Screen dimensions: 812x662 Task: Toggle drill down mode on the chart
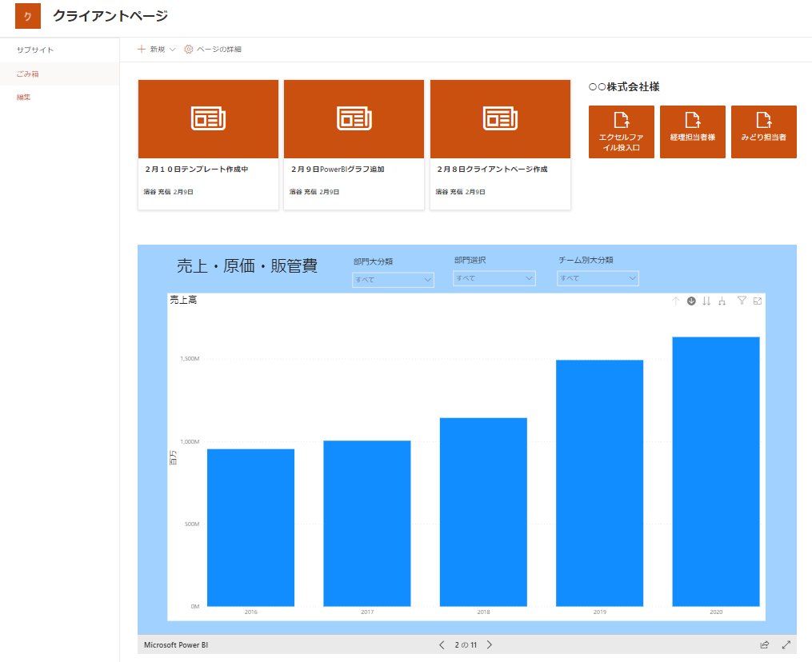[691, 301]
